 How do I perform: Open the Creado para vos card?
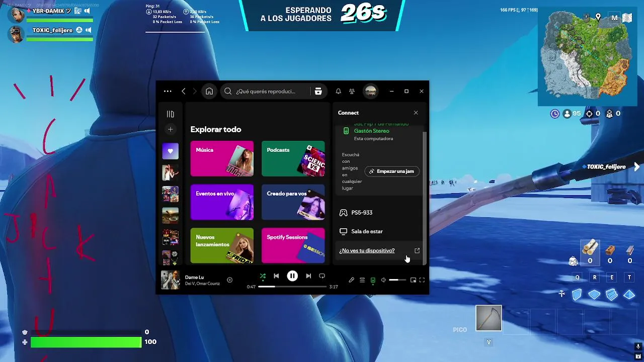293,202
